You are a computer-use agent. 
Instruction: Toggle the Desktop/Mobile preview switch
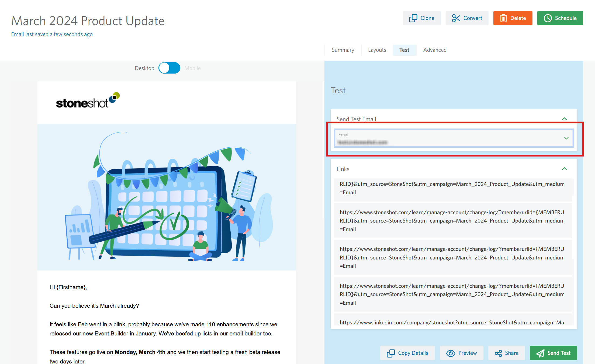point(169,68)
